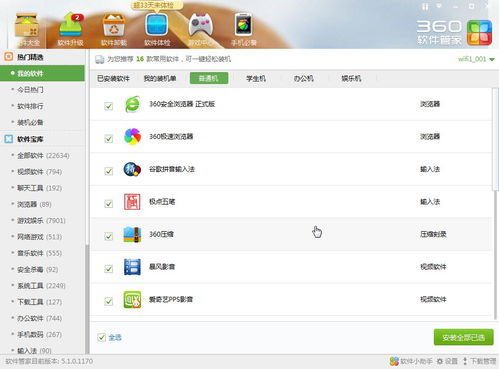Uncheck the 暴风影音 checkbox
Viewport: 499px width, 369px height.
tap(108, 269)
